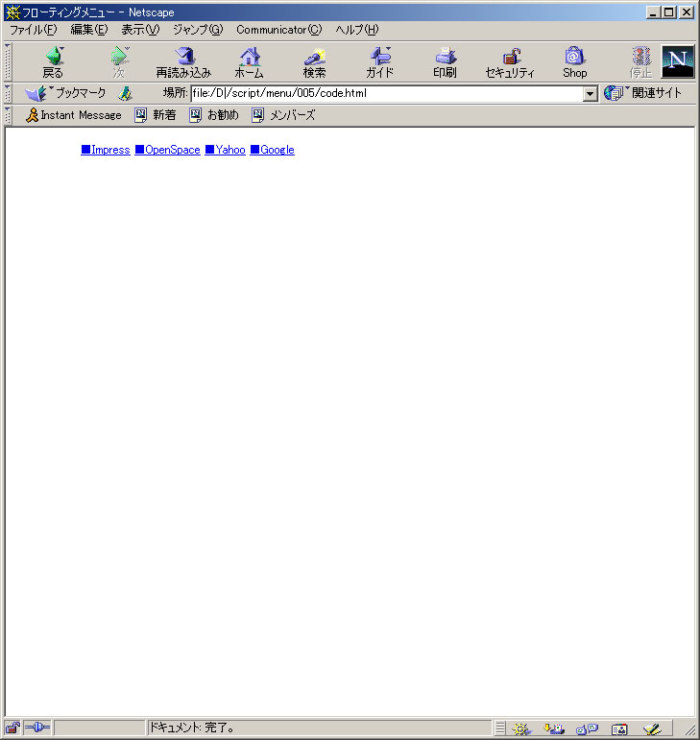Click the Stop (停止) toolbar icon
The image size is (700, 740).
tap(640, 61)
